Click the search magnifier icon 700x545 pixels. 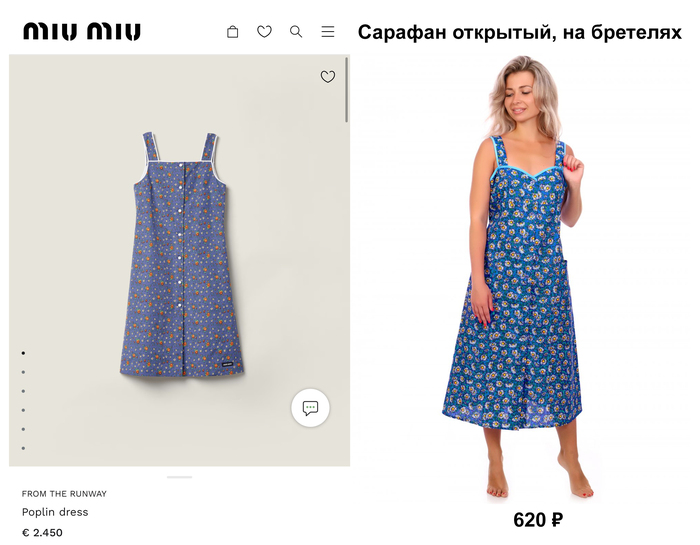pyautogui.click(x=296, y=32)
